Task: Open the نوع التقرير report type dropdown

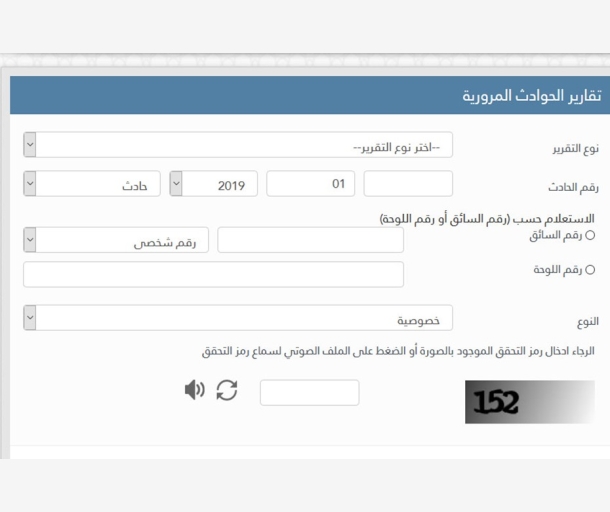Action: point(238,145)
